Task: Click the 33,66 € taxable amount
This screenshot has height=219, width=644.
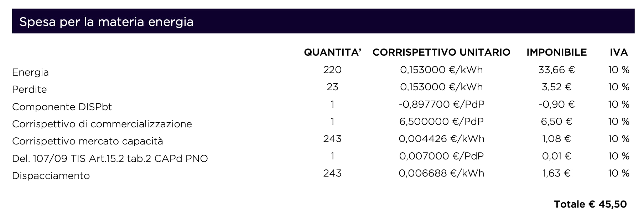Action: coord(556,70)
